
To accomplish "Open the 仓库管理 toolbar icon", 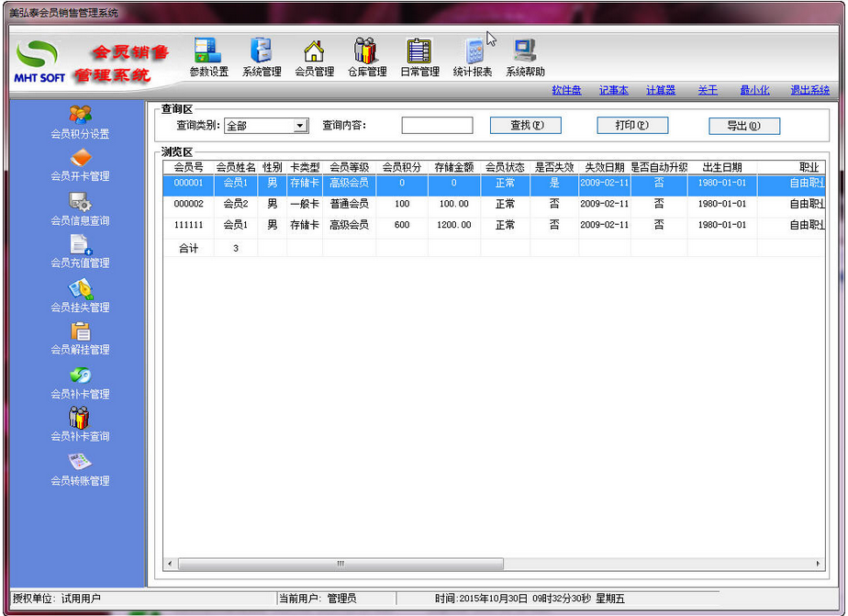I will [x=367, y=57].
